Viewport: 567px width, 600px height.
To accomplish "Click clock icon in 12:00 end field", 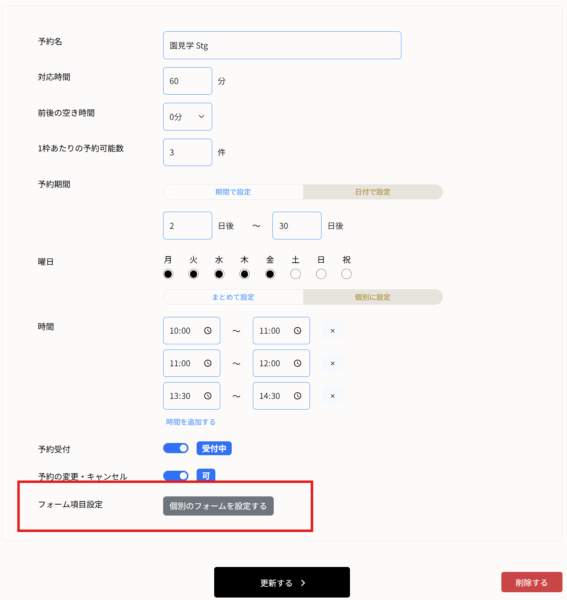I will [297, 363].
